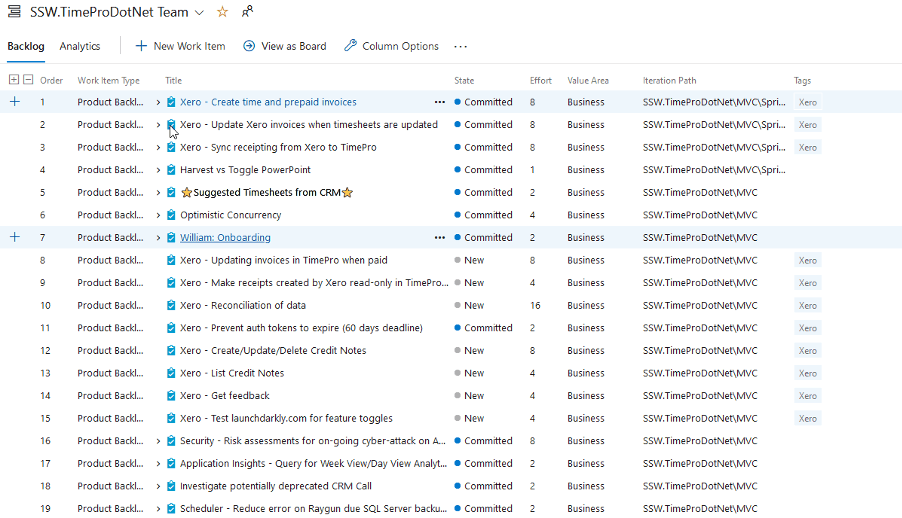Screen dimensions: 902x518
Task: Click work item icon for Harvest vs Toggle PowerPoint
Action: pos(172,170)
